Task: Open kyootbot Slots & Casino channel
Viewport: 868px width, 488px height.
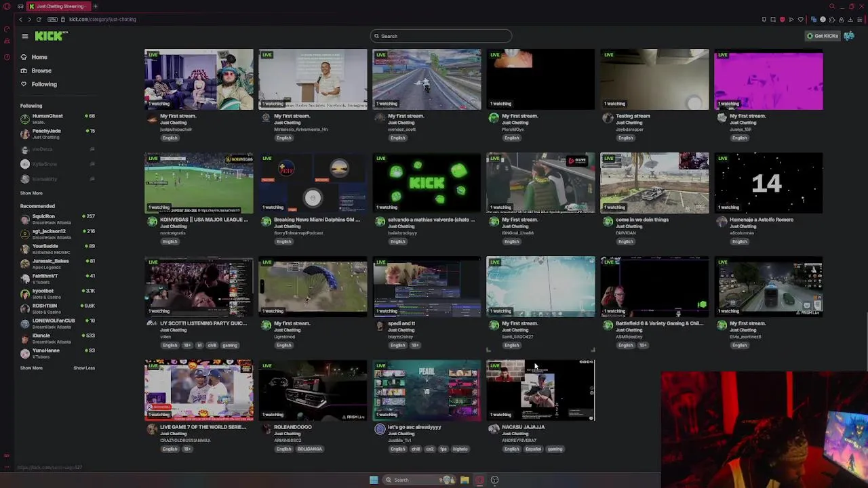Action: click(x=57, y=294)
